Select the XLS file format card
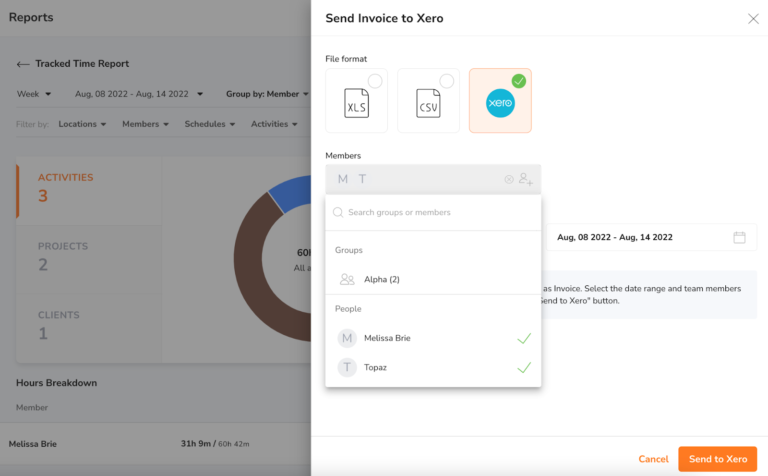The image size is (768, 476). 356,100
